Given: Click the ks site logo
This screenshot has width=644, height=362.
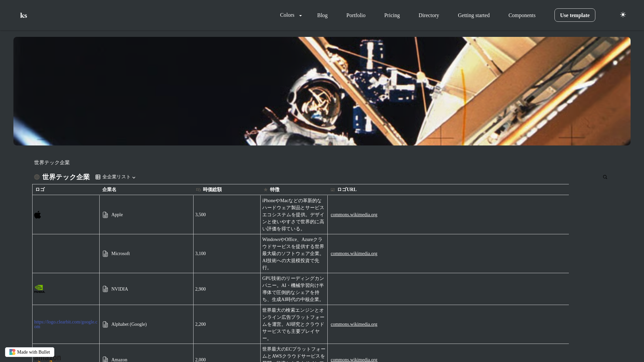Looking at the screenshot, I should [23, 15].
